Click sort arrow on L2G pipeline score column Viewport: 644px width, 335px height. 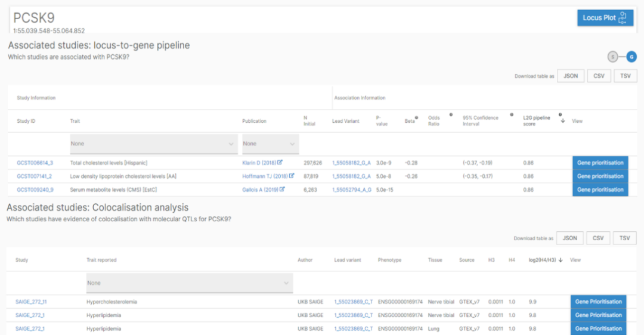click(562, 121)
